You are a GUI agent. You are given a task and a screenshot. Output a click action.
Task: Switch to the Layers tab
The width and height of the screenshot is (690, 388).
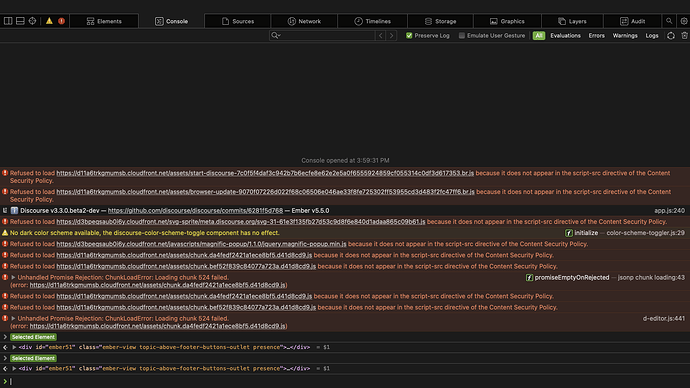(x=572, y=21)
